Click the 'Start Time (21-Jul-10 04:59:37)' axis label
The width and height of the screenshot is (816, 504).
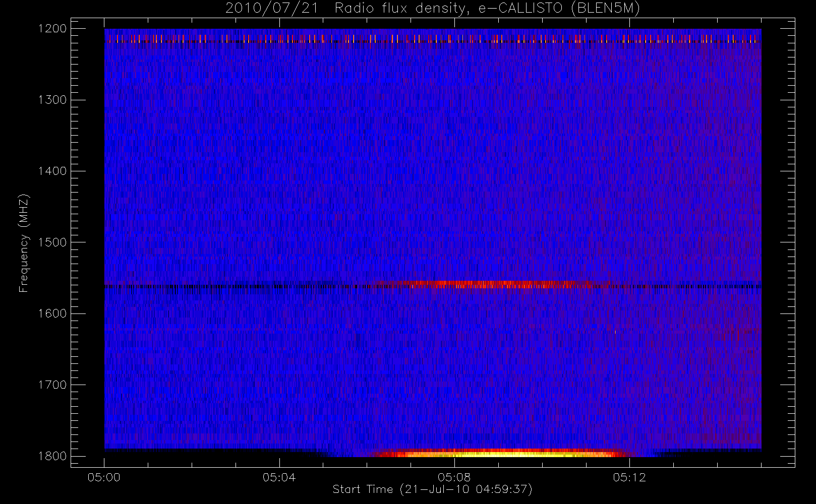433,489
